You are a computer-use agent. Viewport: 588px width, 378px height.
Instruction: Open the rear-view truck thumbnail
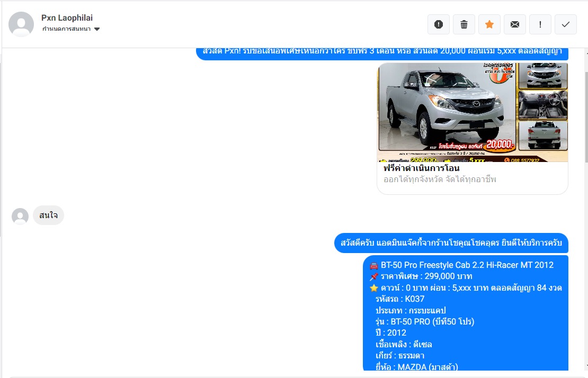pos(543,135)
